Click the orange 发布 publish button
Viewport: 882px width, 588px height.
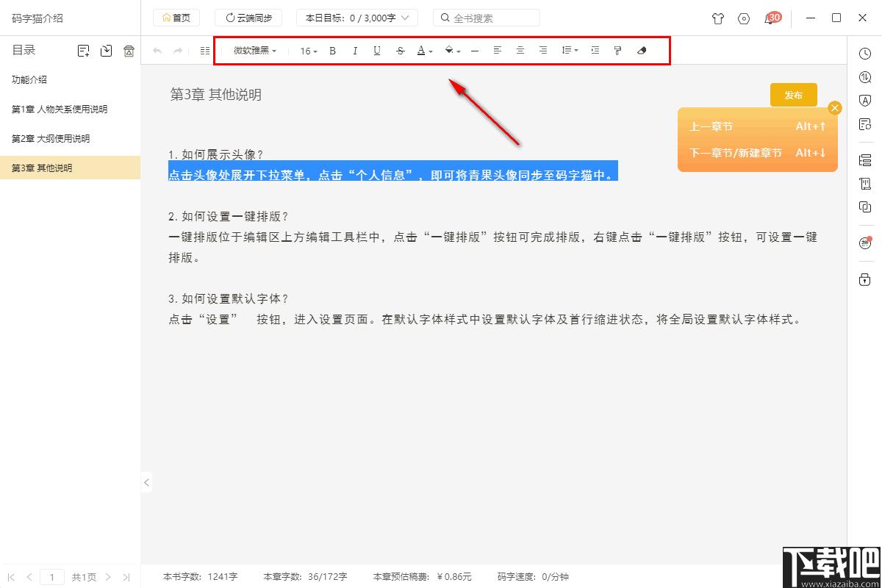(793, 95)
